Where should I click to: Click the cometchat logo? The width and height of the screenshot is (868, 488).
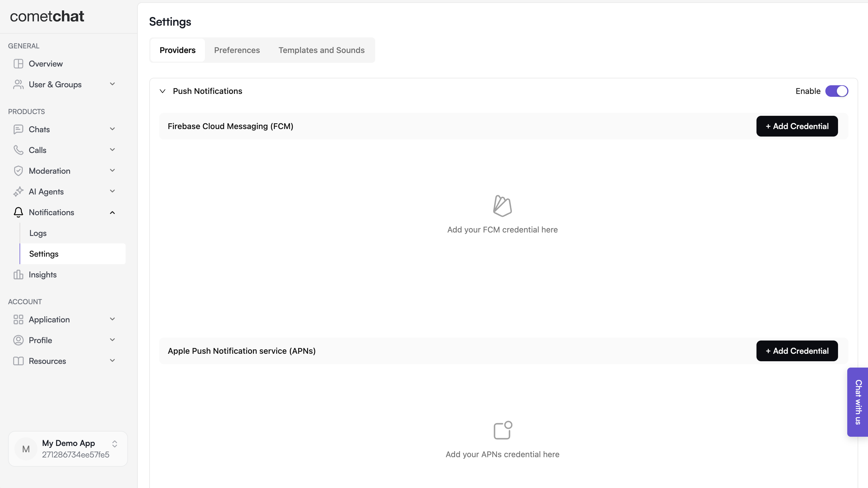point(47,16)
